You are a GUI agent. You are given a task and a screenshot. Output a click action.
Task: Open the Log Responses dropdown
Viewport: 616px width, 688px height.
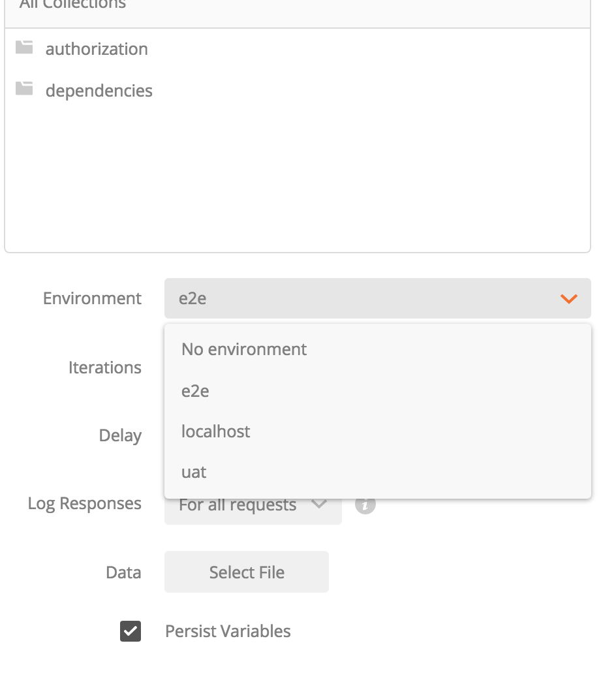pos(253,503)
